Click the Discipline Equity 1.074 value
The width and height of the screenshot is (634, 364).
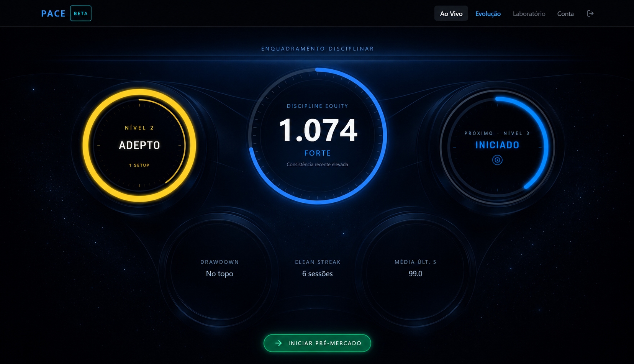pos(318,130)
